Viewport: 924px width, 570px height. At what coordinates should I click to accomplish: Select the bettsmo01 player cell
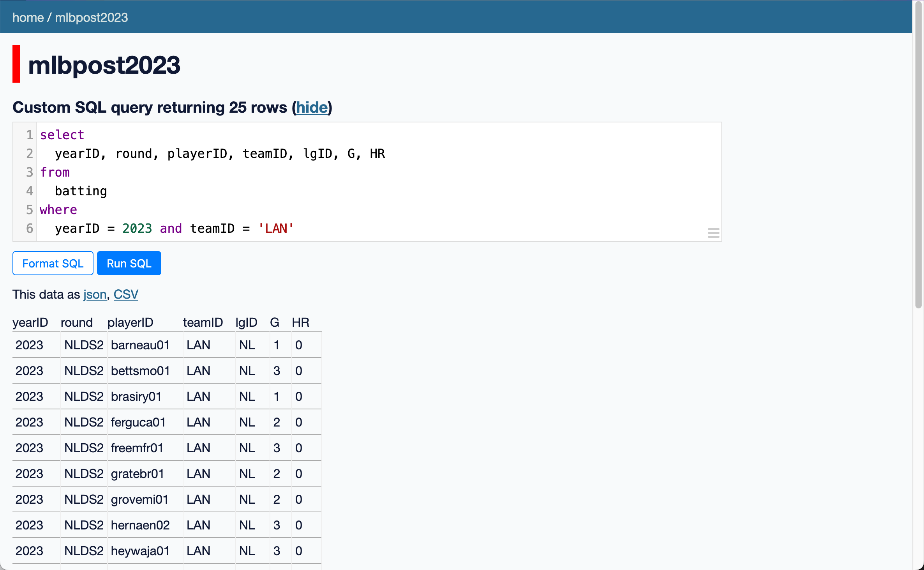[x=140, y=371]
